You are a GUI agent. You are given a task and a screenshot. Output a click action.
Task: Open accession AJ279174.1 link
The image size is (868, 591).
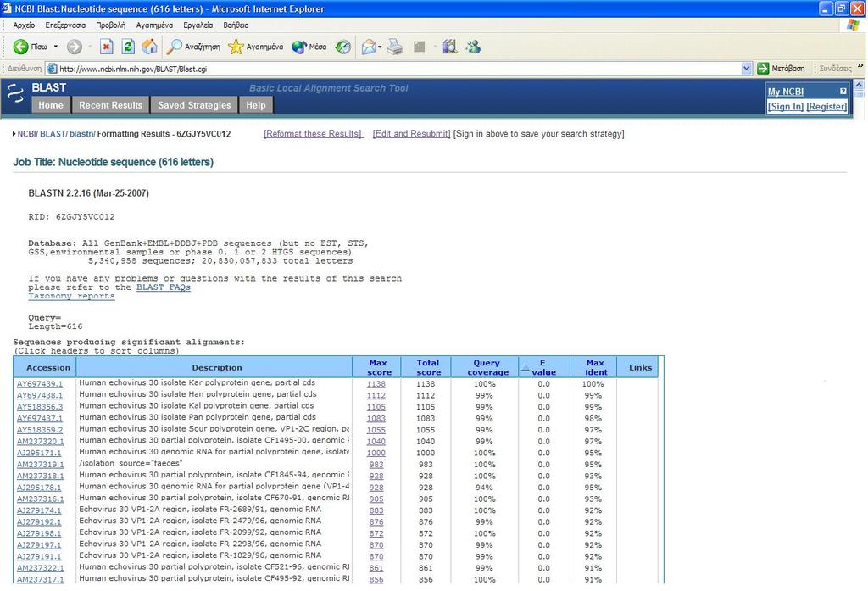pyautogui.click(x=39, y=510)
